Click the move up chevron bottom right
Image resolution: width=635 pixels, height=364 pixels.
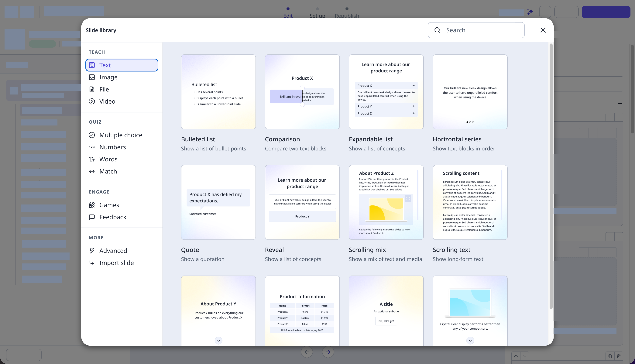pos(516,356)
